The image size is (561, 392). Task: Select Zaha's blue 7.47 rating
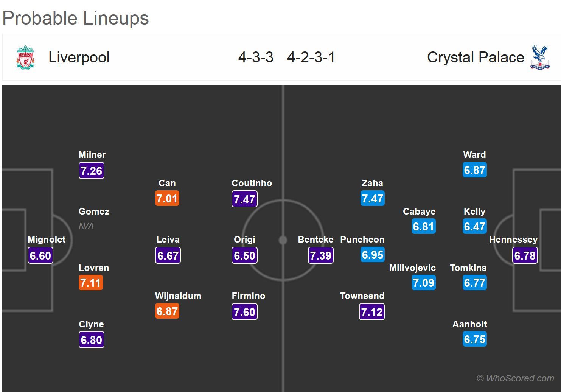[372, 198]
